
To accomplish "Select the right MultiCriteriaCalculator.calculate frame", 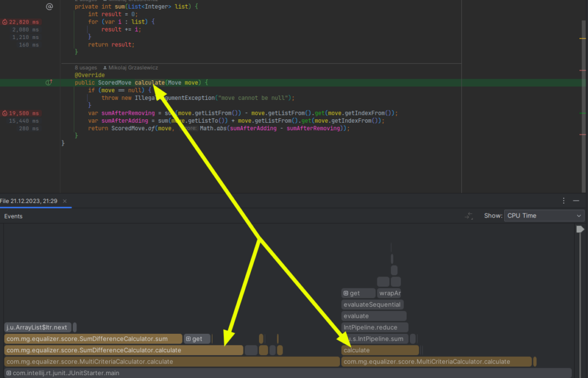I will (436, 361).
